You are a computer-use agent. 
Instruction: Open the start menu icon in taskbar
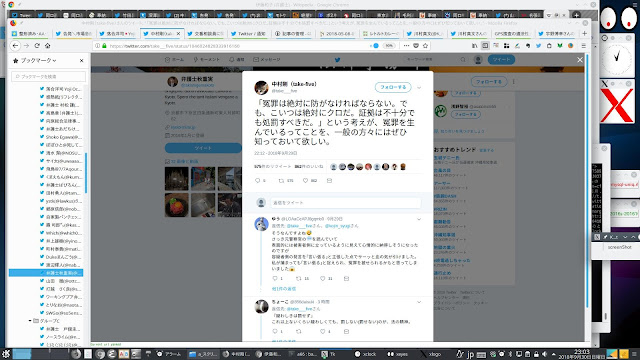(x=6, y=354)
